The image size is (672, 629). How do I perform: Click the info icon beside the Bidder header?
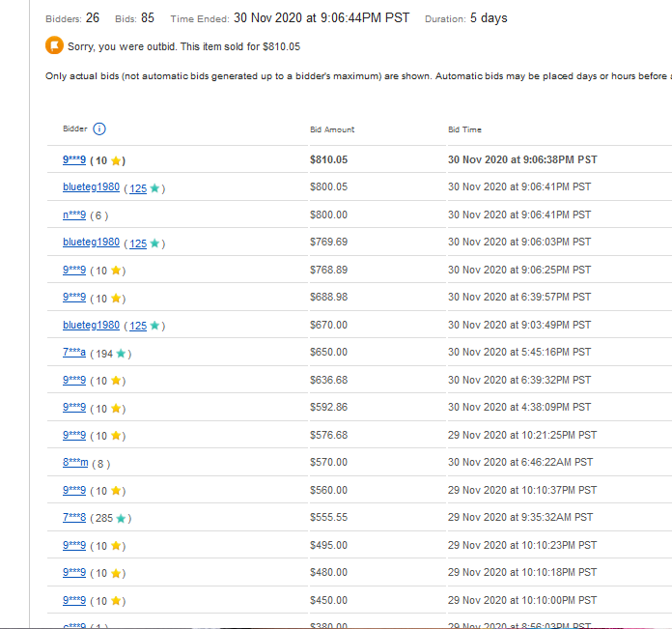click(99, 129)
